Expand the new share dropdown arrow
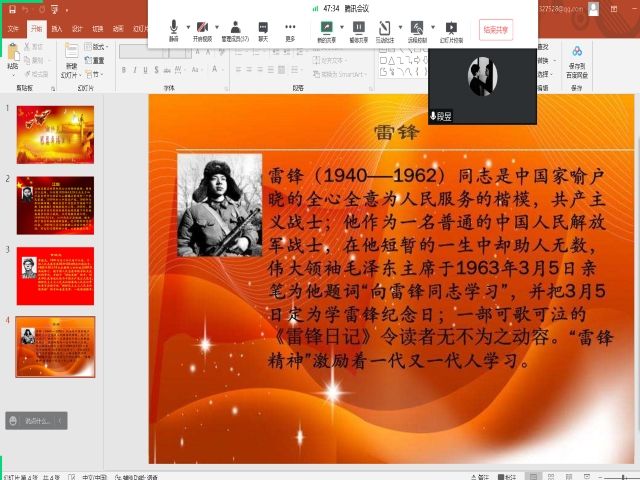The image size is (640, 480). [342, 27]
